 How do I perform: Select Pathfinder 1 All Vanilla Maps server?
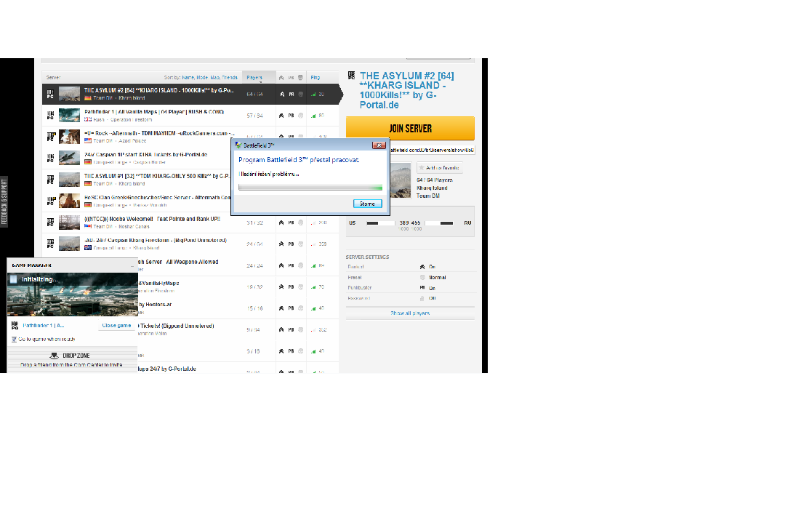(x=190, y=116)
